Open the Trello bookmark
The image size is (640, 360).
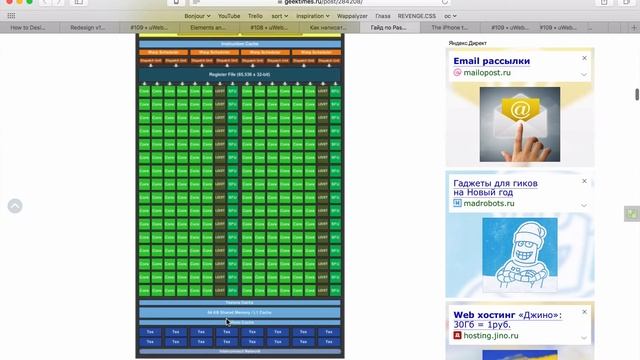click(255, 16)
